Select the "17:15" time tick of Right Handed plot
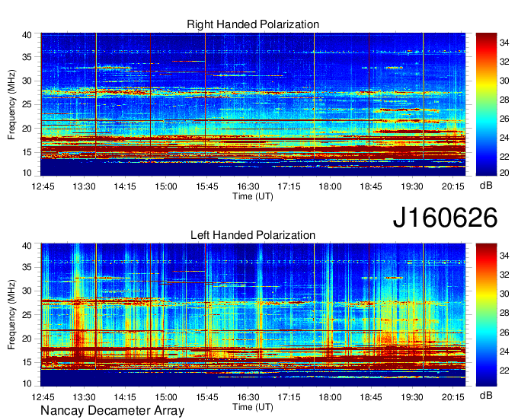518x420 pixels. pos(289,186)
